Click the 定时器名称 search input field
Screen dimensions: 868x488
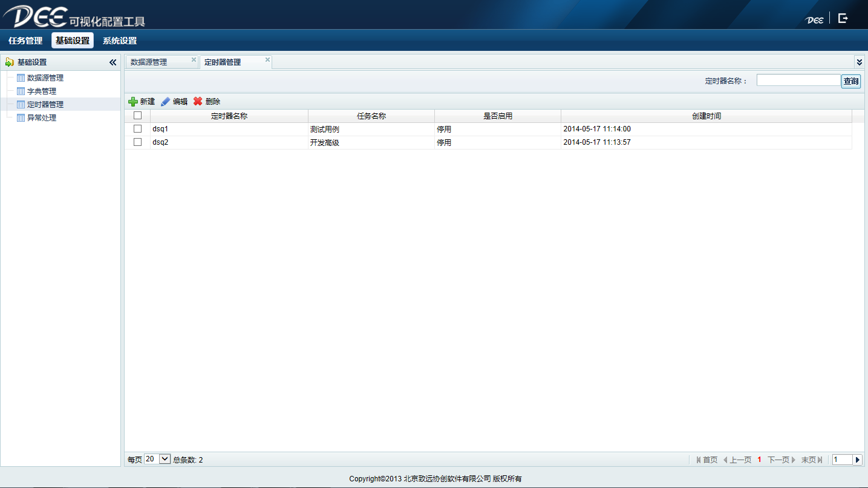coord(798,81)
